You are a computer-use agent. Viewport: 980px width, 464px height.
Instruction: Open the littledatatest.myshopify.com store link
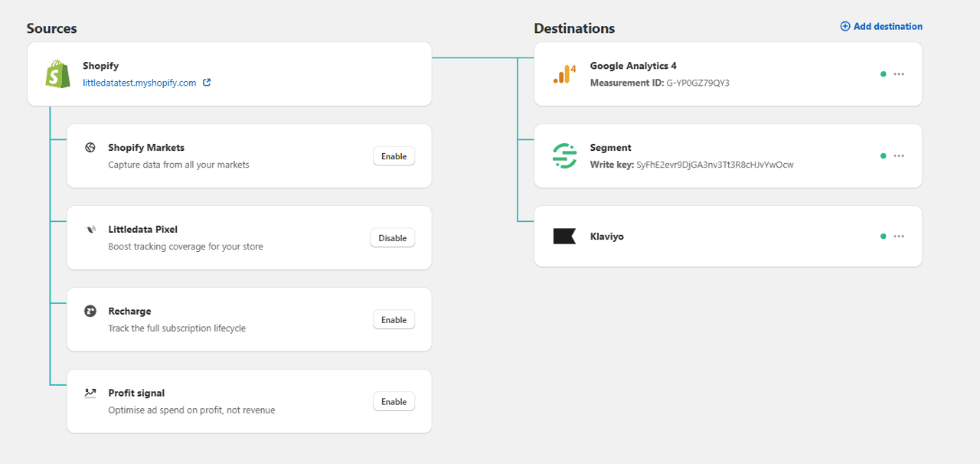tap(139, 83)
